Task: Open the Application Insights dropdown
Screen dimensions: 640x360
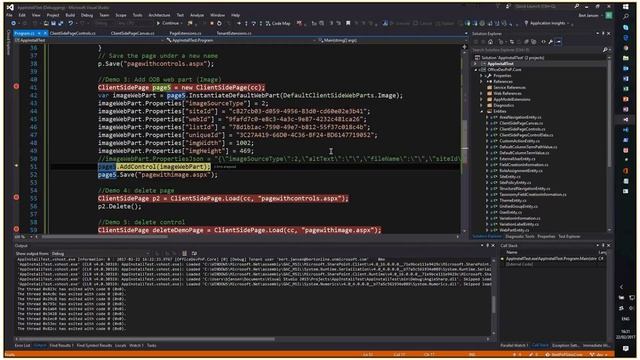Action: coord(548,23)
